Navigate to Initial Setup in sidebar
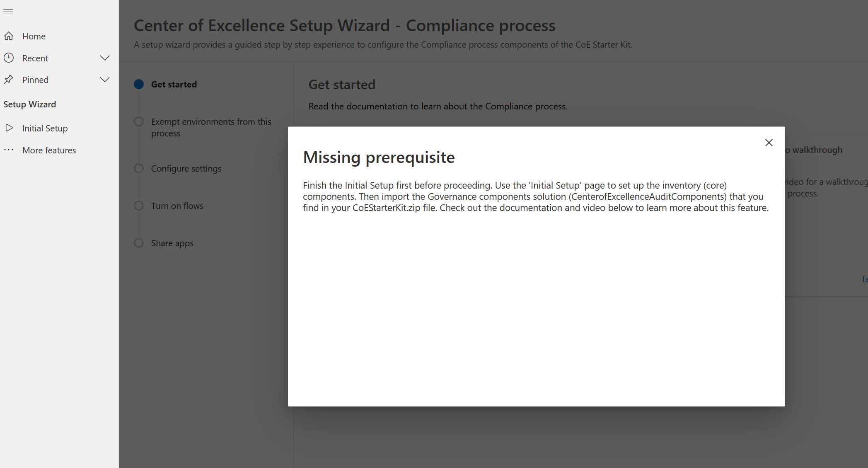The width and height of the screenshot is (868, 468). (x=44, y=128)
